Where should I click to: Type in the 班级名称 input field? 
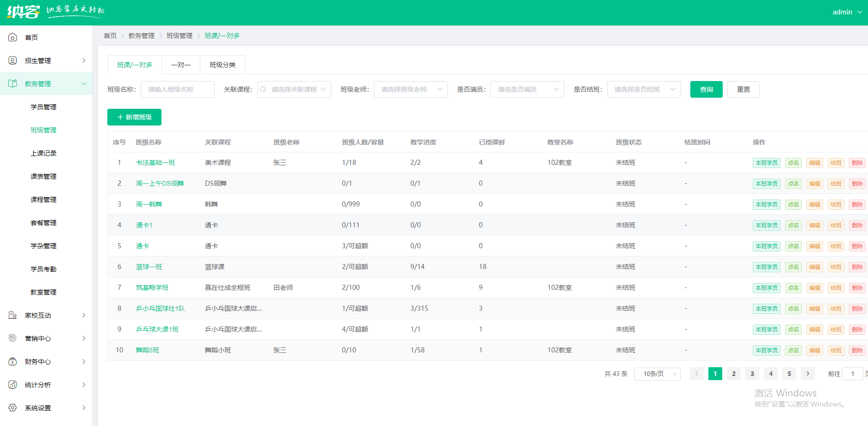tap(178, 89)
